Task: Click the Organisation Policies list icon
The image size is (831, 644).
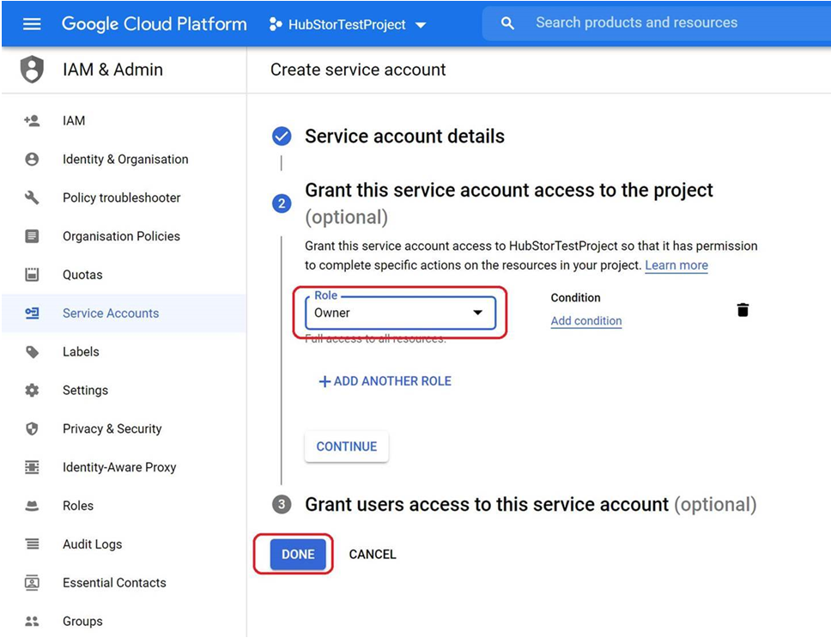Action: coord(32,236)
